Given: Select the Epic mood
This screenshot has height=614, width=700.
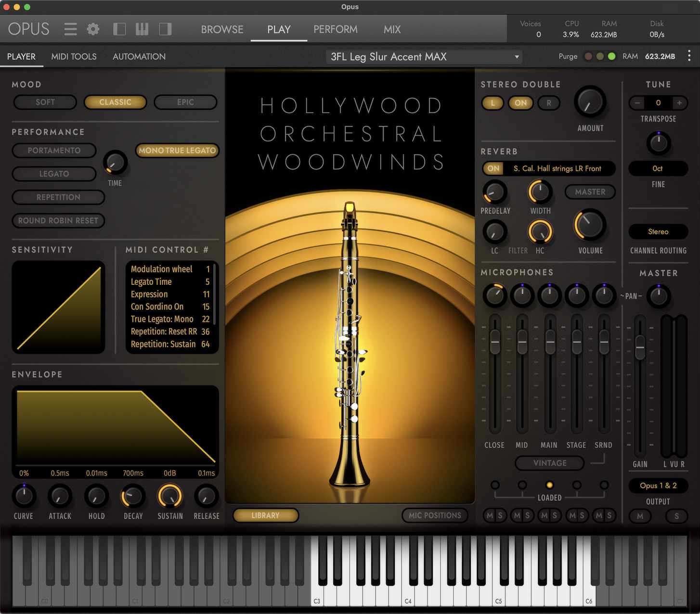Looking at the screenshot, I should pos(185,102).
